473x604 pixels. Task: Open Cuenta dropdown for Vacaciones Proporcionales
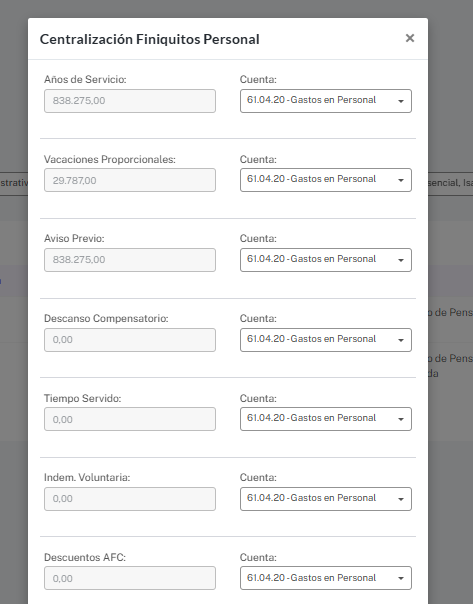tap(326, 180)
